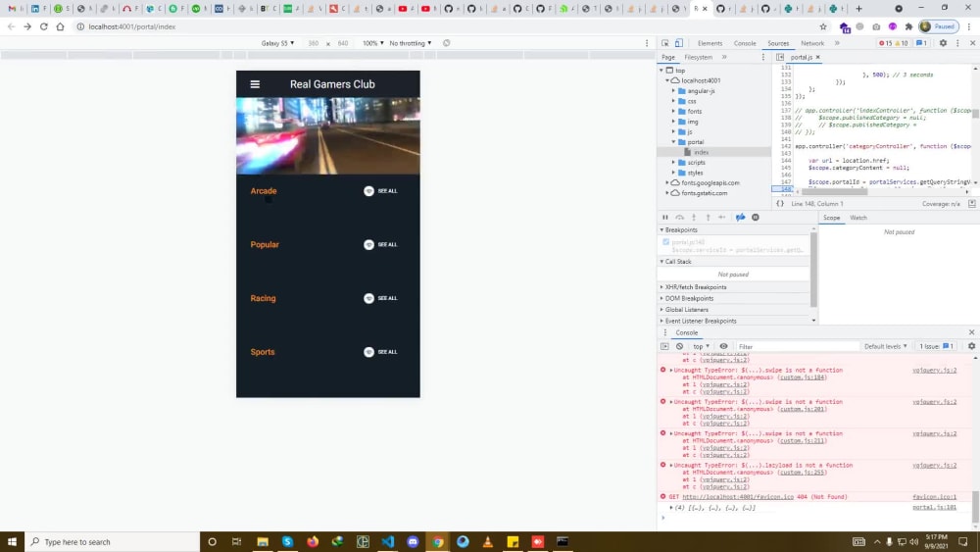This screenshot has width=980, height=552.
Task: Click the step out debugger icon
Action: tap(709, 218)
